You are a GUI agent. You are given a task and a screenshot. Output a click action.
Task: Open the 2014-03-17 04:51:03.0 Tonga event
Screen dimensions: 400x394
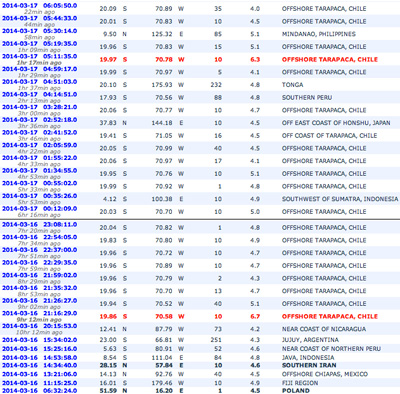click(40, 82)
